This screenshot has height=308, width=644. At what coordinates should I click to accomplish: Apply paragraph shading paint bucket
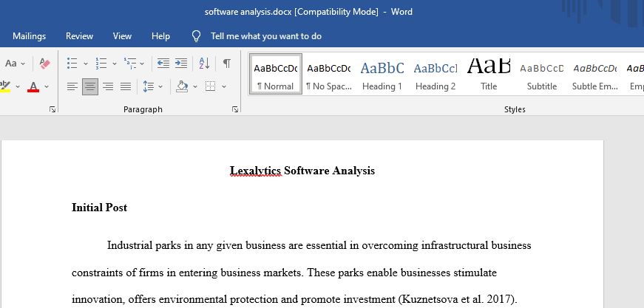tap(182, 86)
